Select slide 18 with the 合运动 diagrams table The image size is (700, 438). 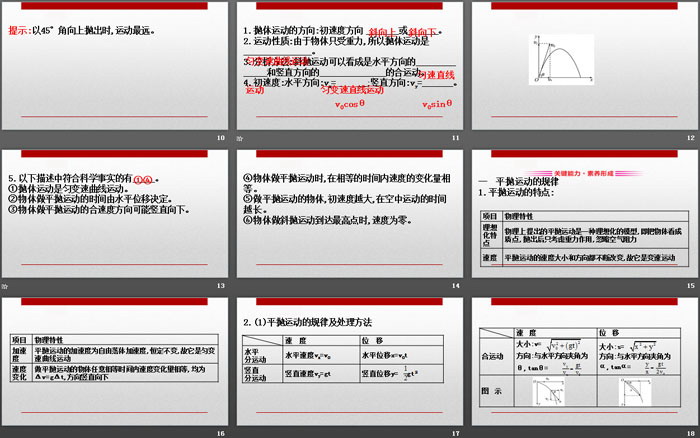[585, 362]
